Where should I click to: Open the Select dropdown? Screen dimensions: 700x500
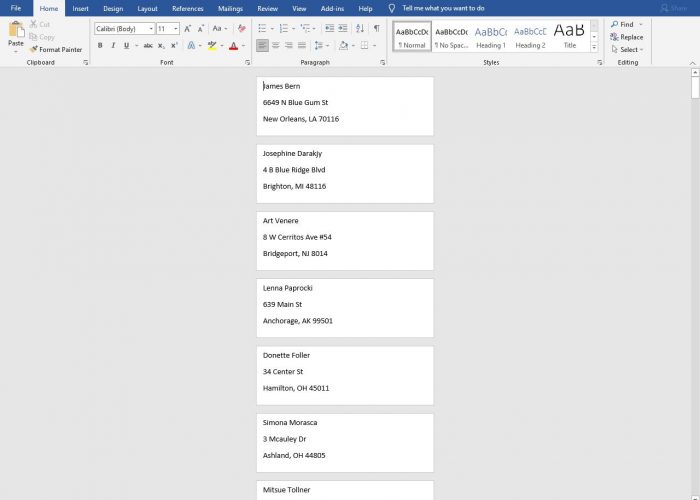(x=628, y=50)
